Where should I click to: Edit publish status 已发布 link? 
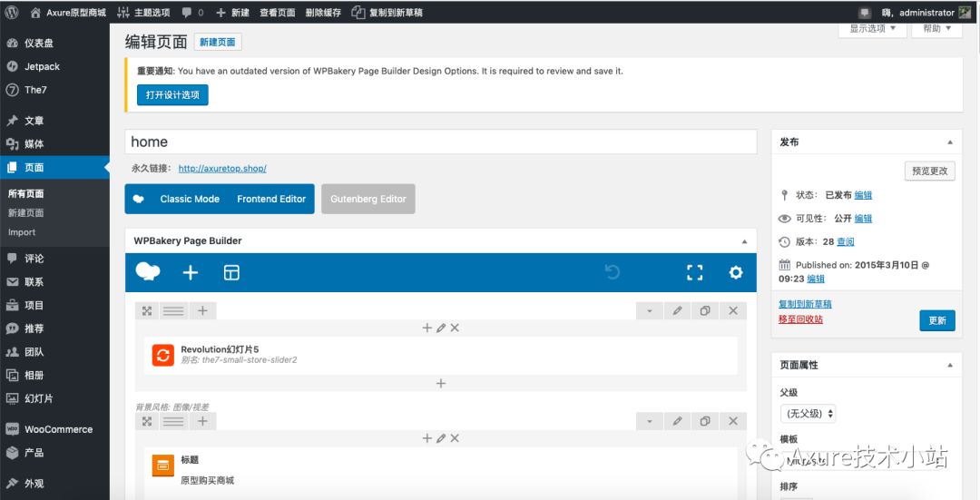[863, 195]
